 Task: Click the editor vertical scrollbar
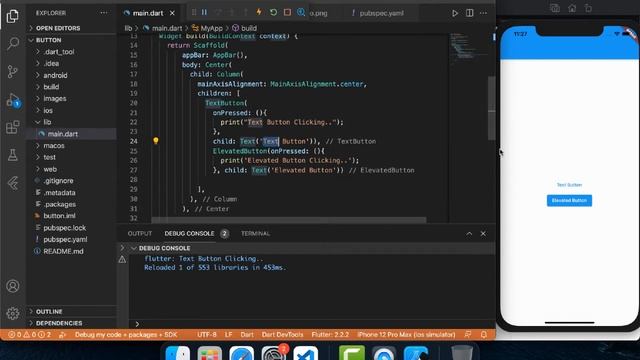tap(492, 109)
